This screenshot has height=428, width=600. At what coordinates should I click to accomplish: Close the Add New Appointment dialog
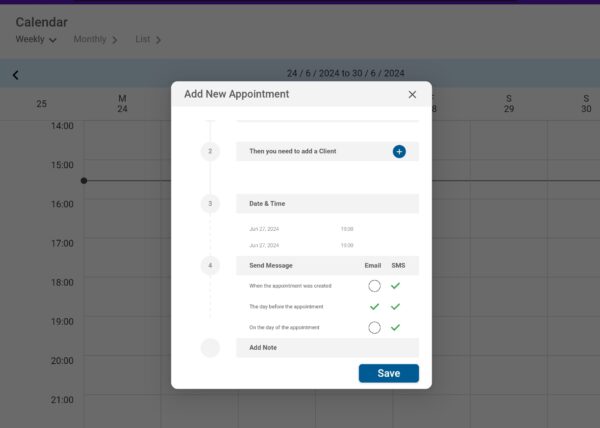click(x=412, y=95)
